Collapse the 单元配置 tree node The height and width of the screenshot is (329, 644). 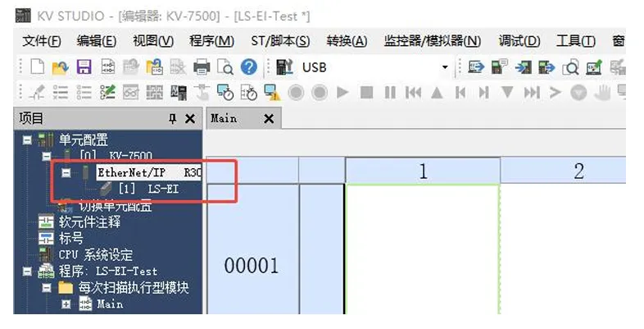(x=27, y=140)
